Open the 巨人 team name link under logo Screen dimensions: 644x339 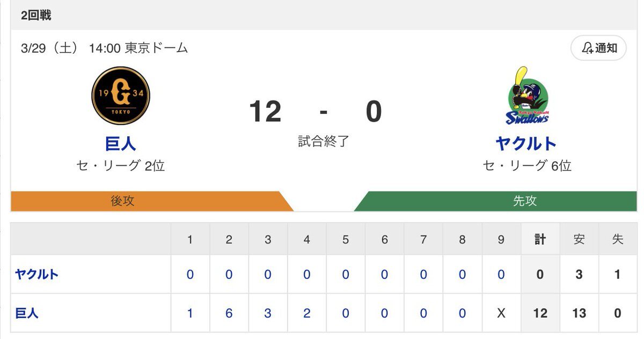point(121,143)
